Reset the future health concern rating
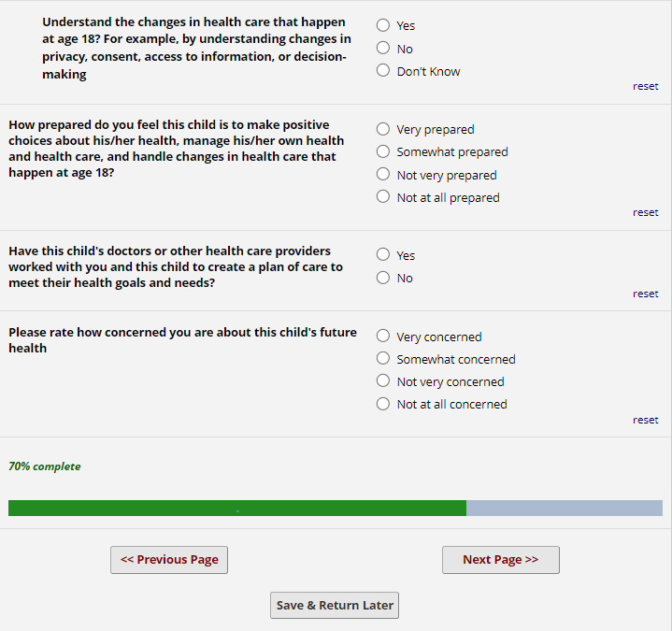672x631 pixels. tap(645, 420)
